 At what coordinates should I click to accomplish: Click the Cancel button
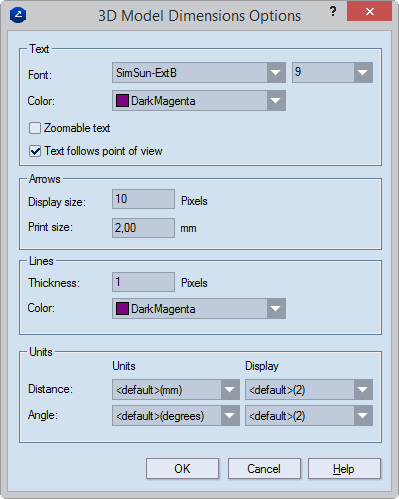[x=264, y=469]
